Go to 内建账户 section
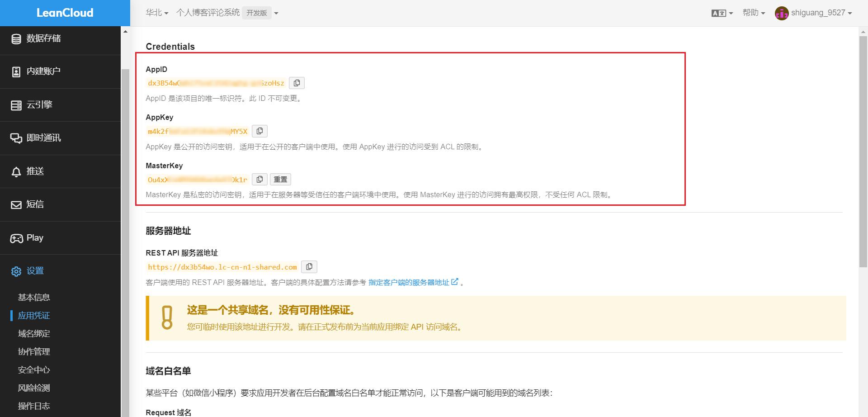 click(x=43, y=71)
